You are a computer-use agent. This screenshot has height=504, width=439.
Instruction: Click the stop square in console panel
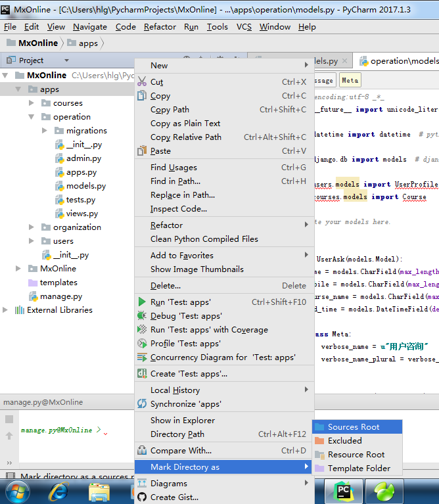(9, 419)
